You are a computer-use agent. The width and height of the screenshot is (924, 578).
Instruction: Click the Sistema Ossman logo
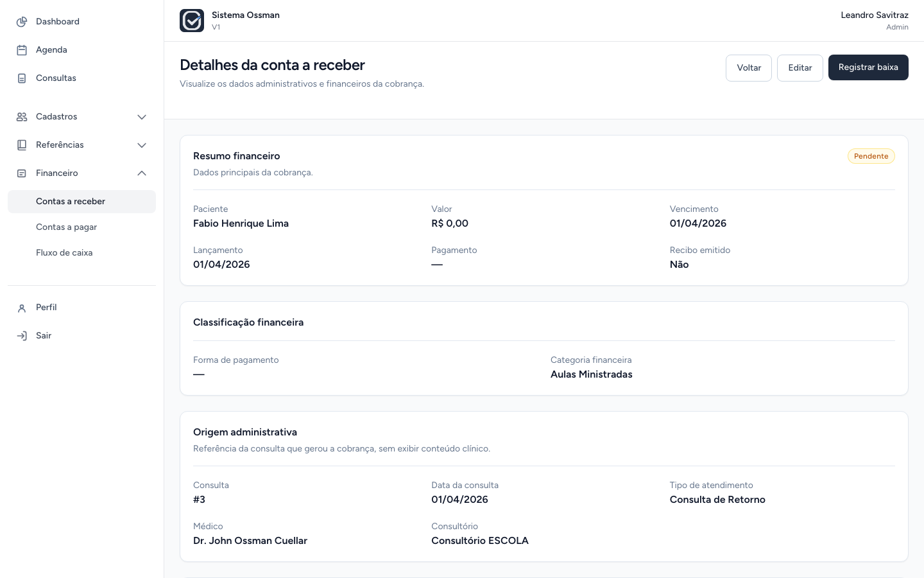coord(192,21)
